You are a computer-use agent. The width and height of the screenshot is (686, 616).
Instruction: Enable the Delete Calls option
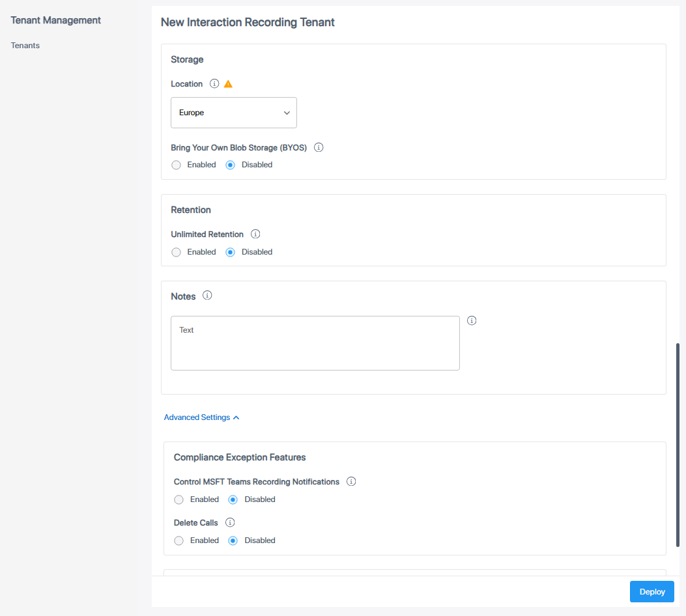pyautogui.click(x=179, y=540)
